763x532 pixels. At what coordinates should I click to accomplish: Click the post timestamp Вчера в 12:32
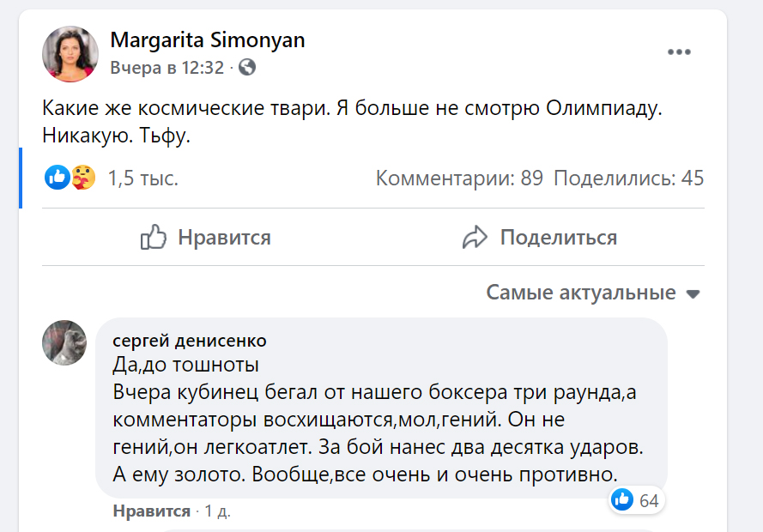167,67
